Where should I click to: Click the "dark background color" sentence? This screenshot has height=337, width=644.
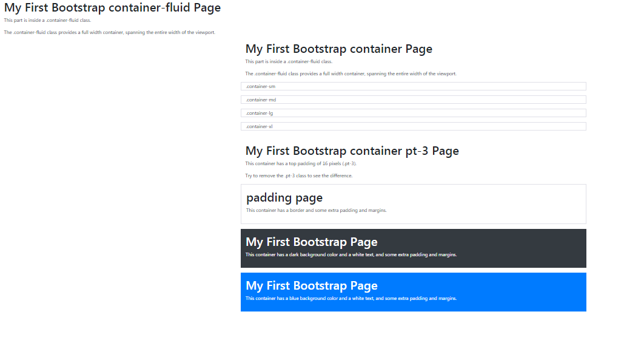click(x=351, y=254)
